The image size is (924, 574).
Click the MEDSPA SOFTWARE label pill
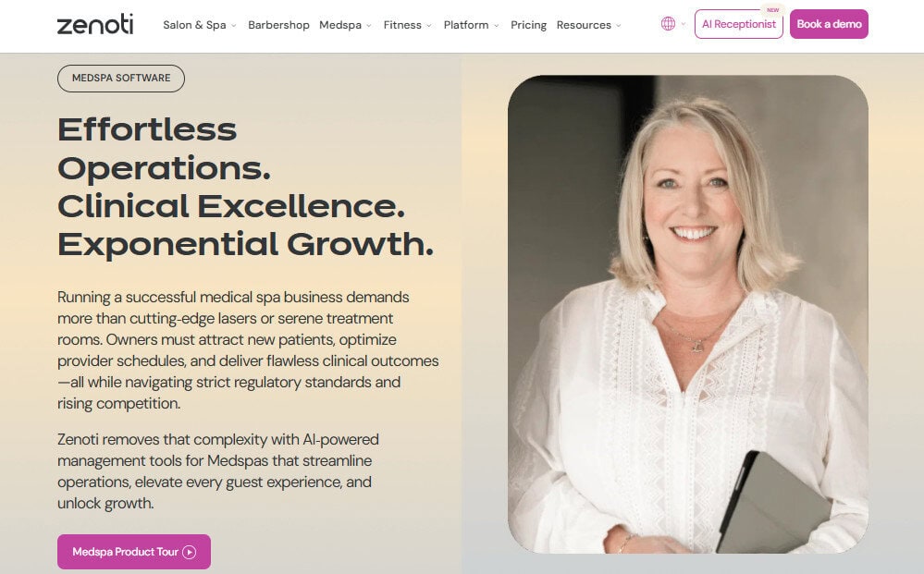pos(121,79)
